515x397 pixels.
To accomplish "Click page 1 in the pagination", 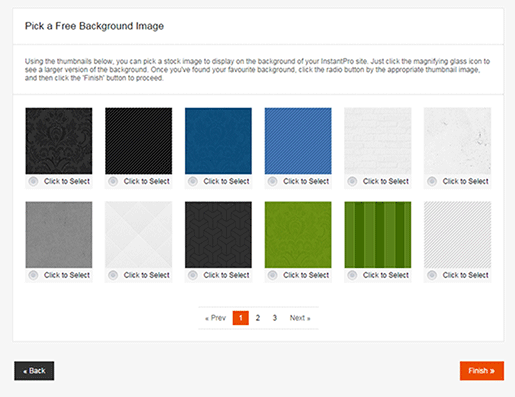I will point(241,318).
